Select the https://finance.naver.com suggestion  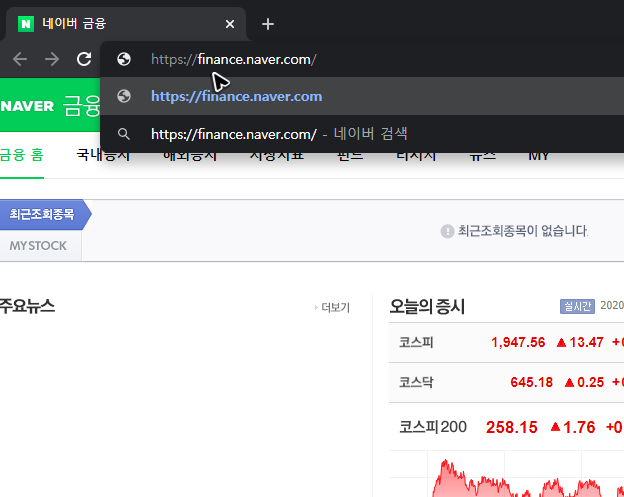pyautogui.click(x=362, y=96)
